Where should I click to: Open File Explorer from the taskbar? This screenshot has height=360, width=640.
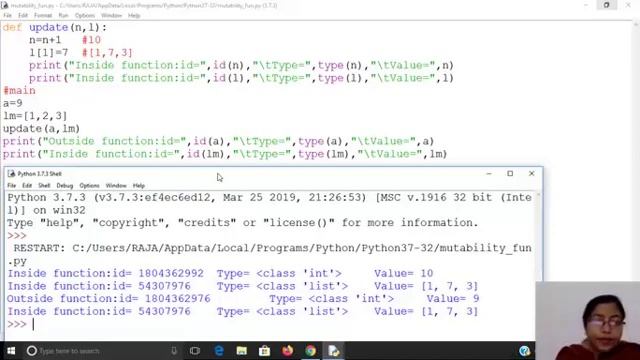click(242, 351)
